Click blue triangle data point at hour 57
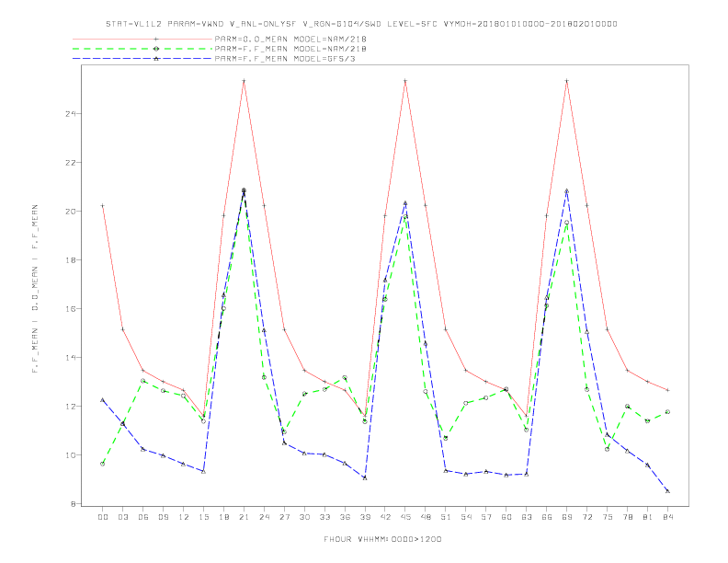The image size is (728, 563). pos(486,471)
